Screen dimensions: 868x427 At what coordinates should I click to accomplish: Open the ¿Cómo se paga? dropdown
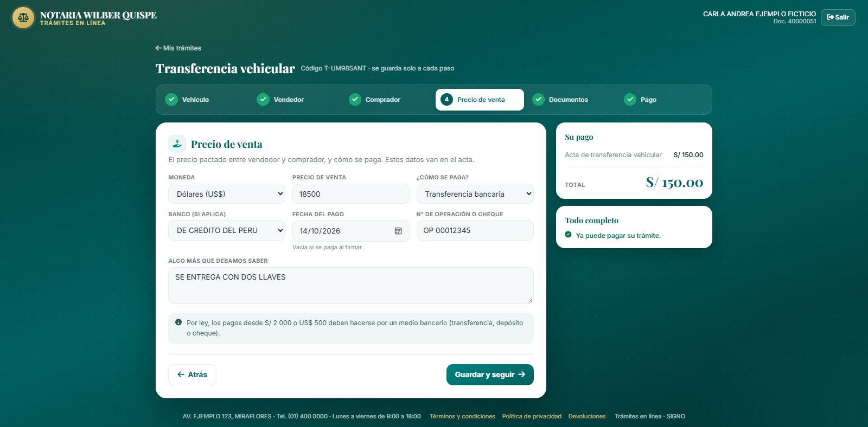[x=475, y=194]
